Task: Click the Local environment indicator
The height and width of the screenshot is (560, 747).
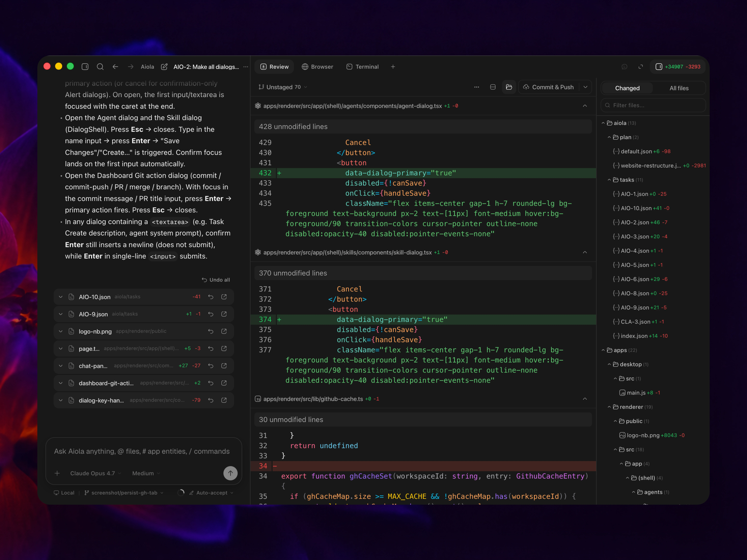Action: (64, 493)
